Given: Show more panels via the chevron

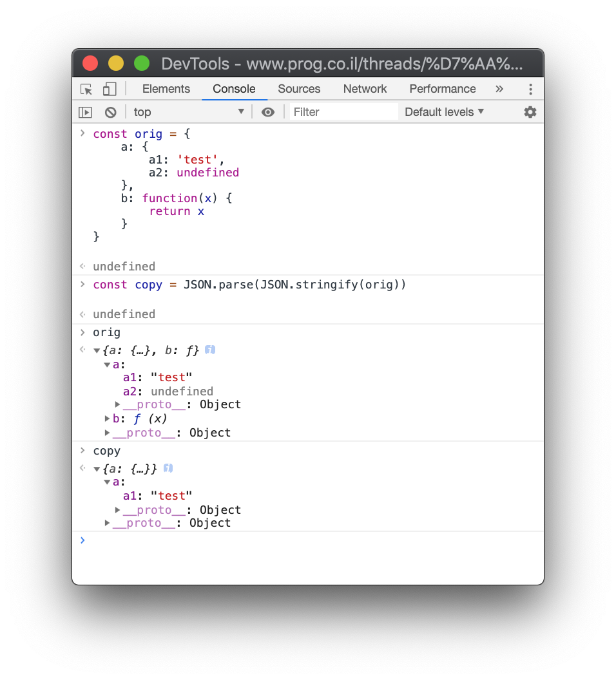Looking at the screenshot, I should tap(499, 89).
